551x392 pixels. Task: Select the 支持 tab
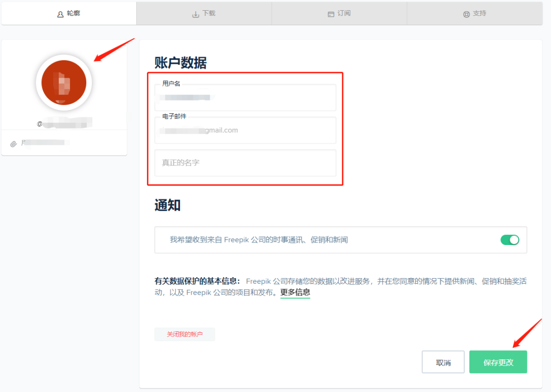480,13
